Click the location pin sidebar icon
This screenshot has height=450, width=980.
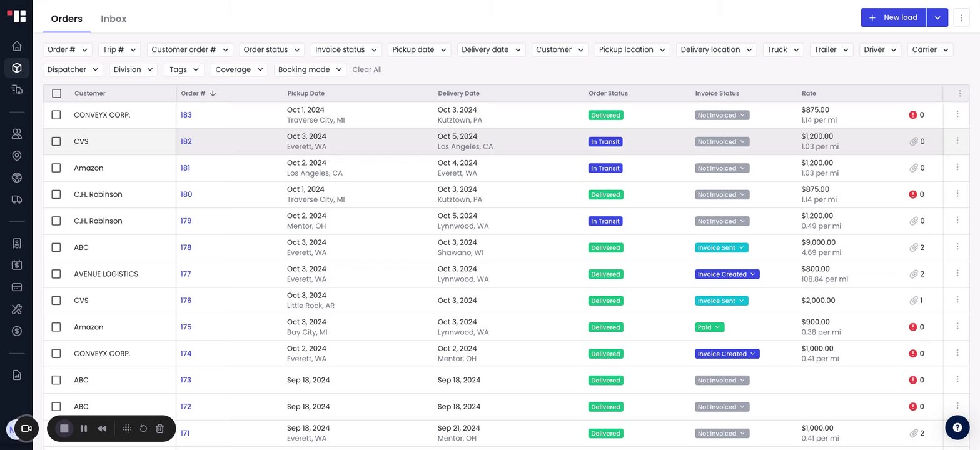coord(17,156)
